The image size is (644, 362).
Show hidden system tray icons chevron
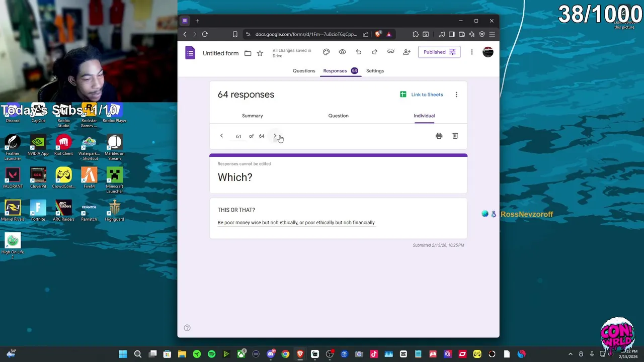pyautogui.click(x=570, y=354)
